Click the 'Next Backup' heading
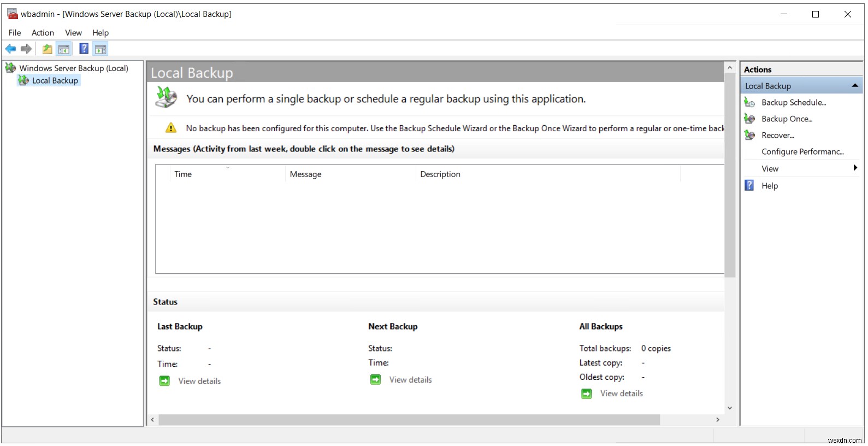The height and width of the screenshot is (446, 868). pos(393,326)
